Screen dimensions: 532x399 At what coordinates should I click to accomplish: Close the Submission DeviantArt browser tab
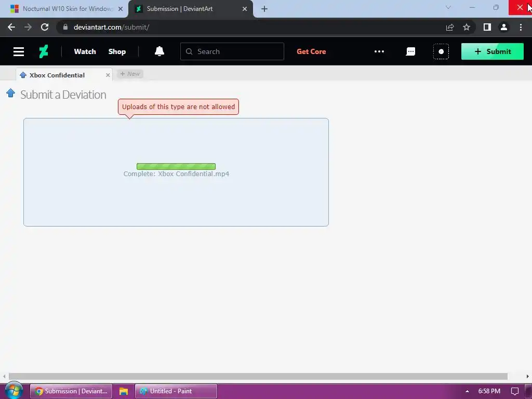[245, 9]
